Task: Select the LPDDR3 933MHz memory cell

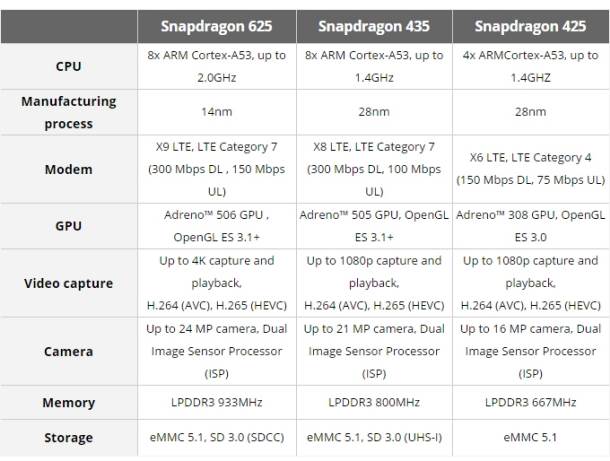Action: pos(217,402)
